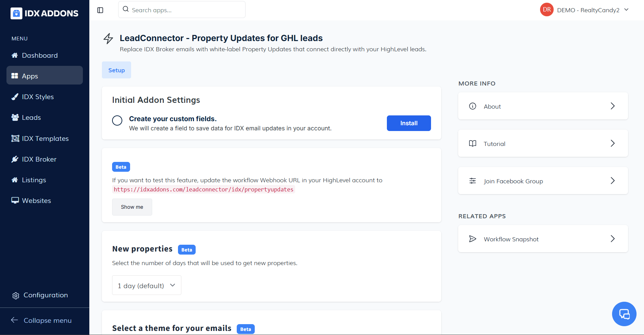Focus the Search apps input field

pyautogui.click(x=186, y=10)
